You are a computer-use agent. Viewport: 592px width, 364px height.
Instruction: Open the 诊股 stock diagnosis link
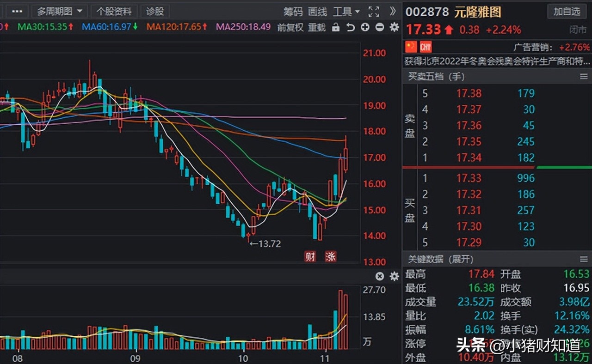click(x=154, y=11)
